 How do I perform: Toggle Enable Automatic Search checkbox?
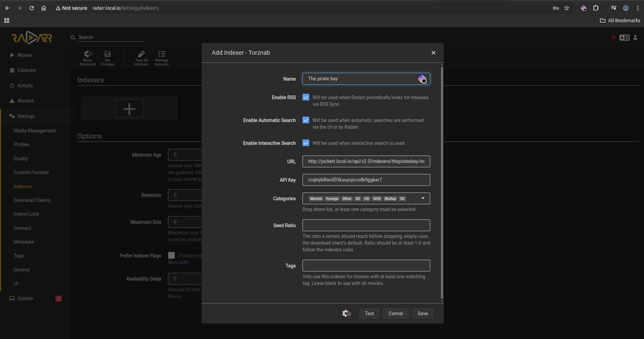pyautogui.click(x=306, y=120)
